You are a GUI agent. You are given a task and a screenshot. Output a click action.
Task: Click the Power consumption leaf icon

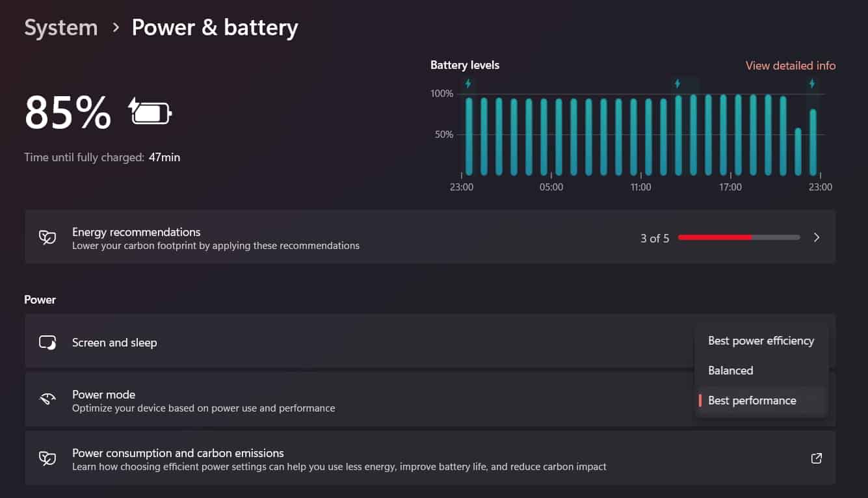point(47,458)
